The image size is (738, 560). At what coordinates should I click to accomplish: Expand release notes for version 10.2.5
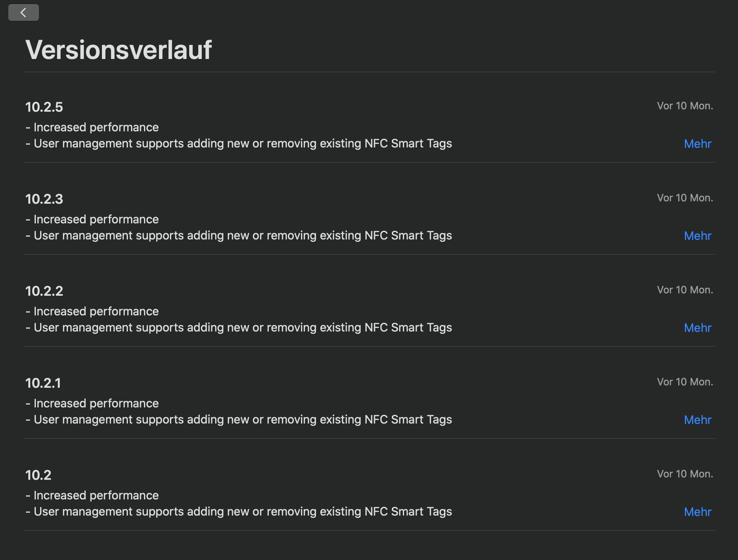click(x=697, y=144)
